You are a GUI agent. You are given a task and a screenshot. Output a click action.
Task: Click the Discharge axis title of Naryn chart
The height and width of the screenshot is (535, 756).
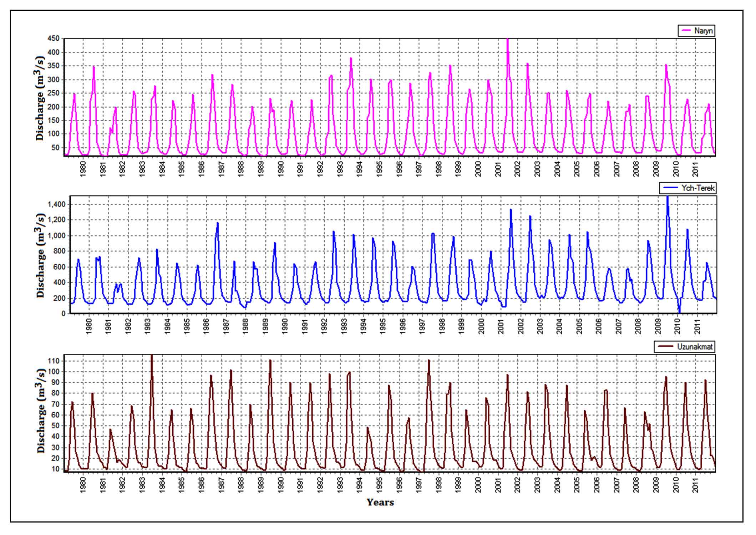click(40, 98)
